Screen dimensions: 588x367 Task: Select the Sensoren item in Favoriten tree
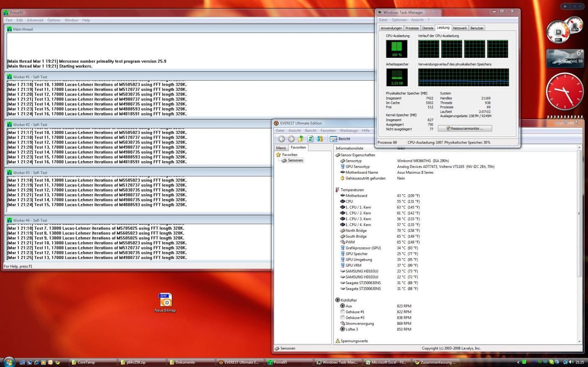pyautogui.click(x=292, y=160)
